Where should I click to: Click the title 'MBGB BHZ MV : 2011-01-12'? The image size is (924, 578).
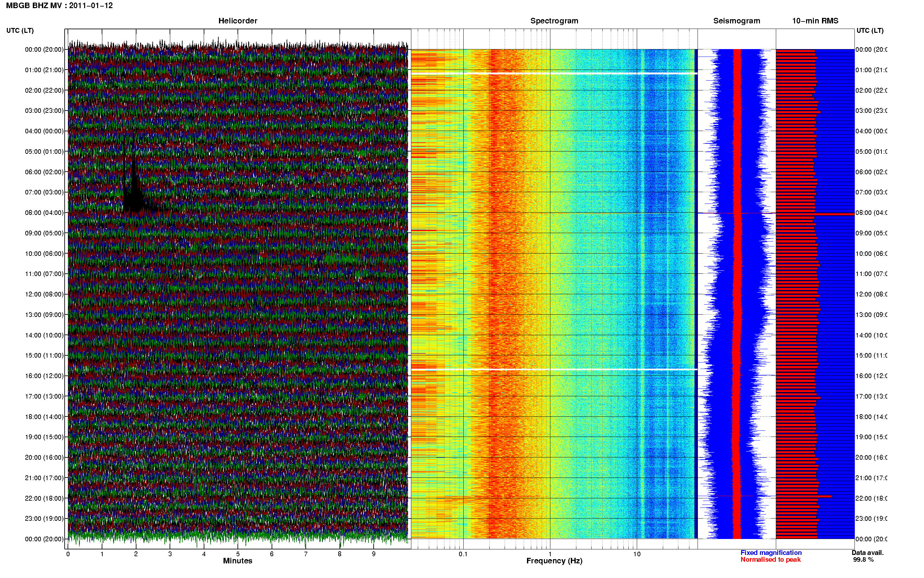59,6
